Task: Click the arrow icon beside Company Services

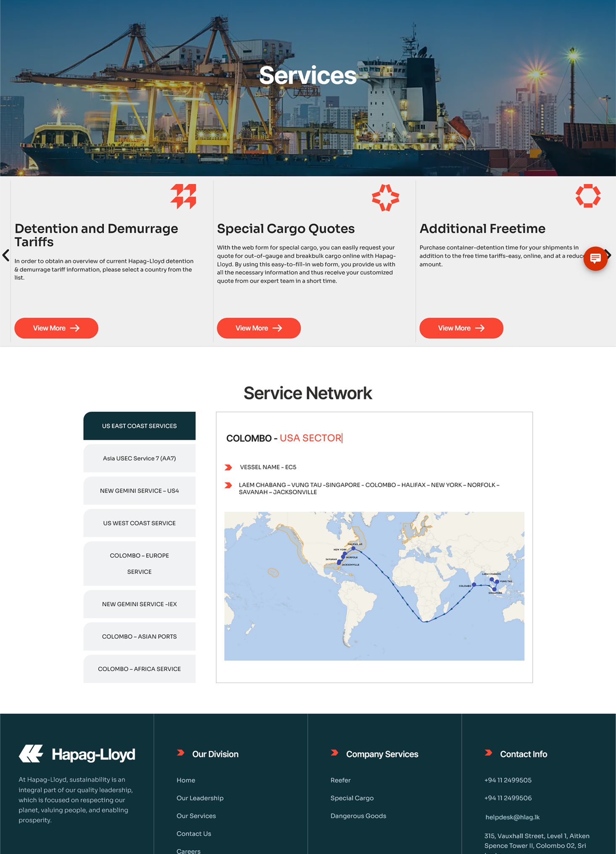Action: pos(334,753)
